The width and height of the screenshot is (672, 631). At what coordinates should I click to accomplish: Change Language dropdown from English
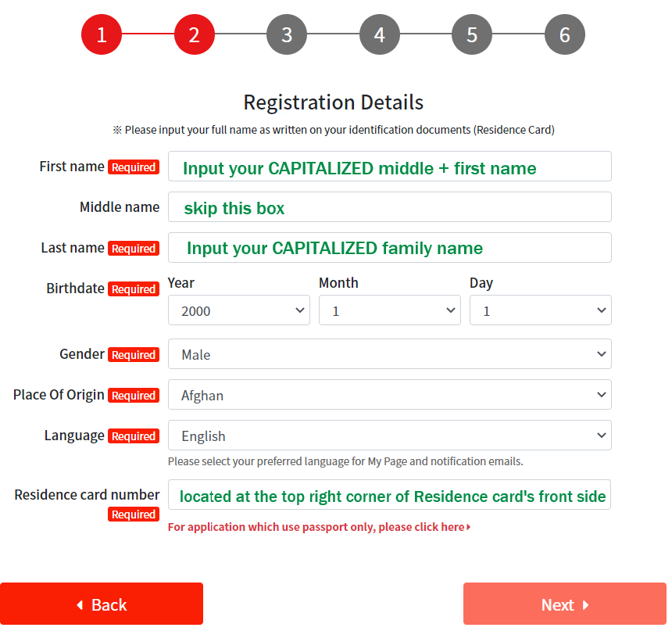click(390, 436)
